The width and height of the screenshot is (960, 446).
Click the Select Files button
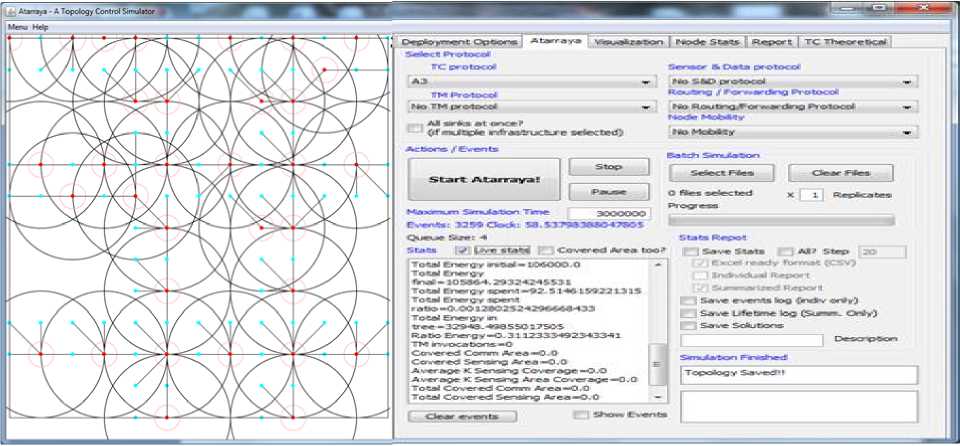point(720,173)
